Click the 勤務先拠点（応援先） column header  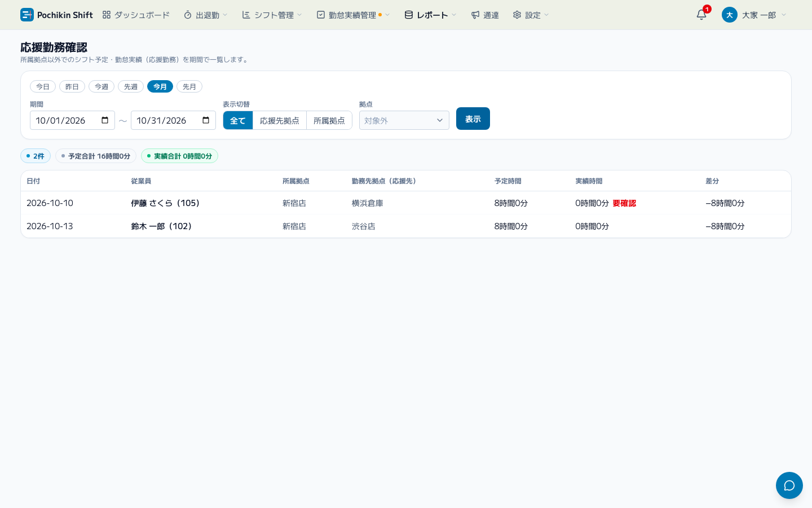click(386, 181)
